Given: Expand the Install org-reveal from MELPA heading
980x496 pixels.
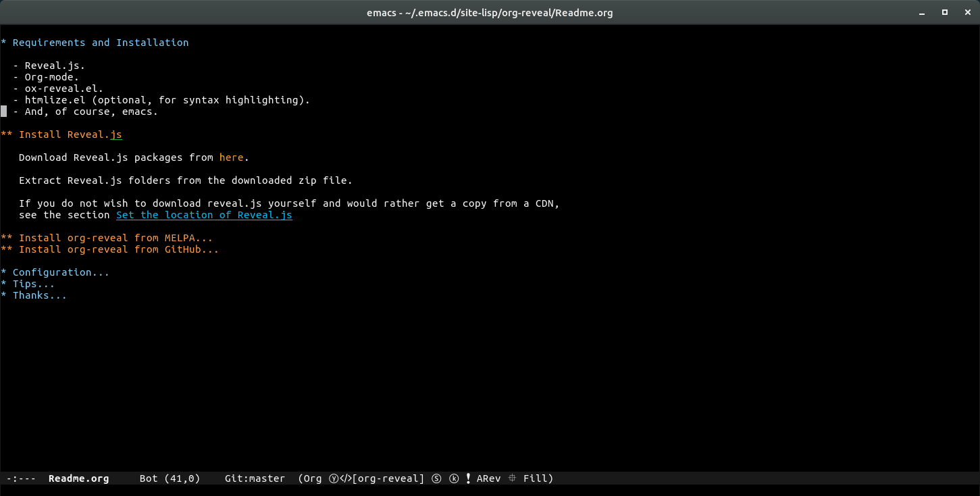Looking at the screenshot, I should pyautogui.click(x=107, y=238).
